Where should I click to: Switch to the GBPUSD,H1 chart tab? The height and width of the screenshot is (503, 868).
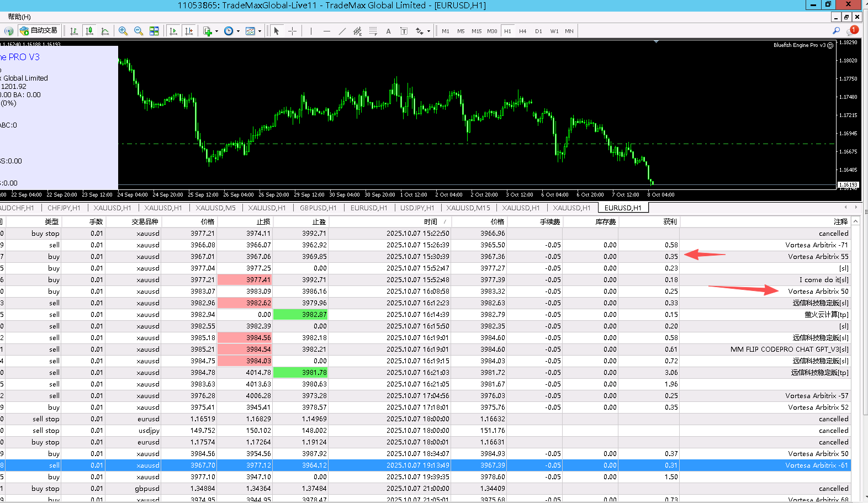pyautogui.click(x=317, y=208)
